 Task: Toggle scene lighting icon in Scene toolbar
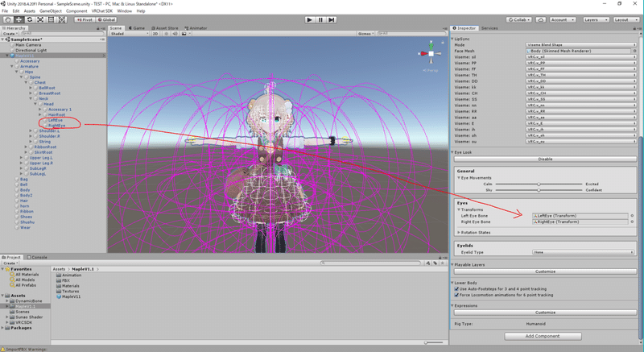click(x=167, y=34)
